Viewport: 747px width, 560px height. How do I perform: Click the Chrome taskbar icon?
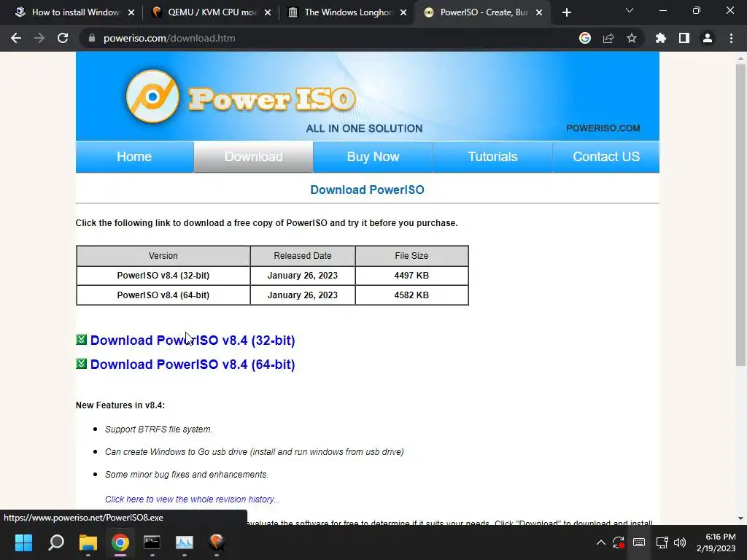click(x=120, y=542)
